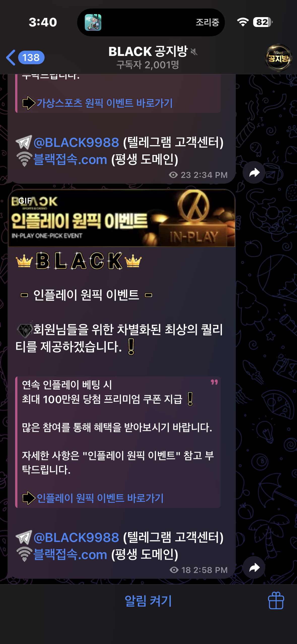Forward the 2:34 PM message via share arrow

[254, 173]
